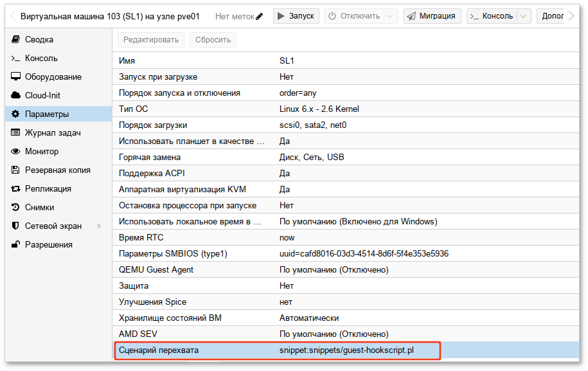Click the pencil icon to edit tags
This screenshot has height=371, width=588.
click(259, 16)
